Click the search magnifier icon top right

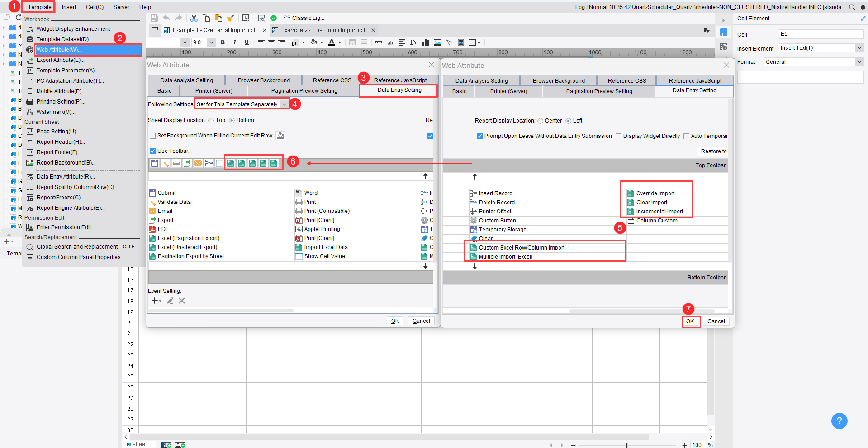pos(852,7)
